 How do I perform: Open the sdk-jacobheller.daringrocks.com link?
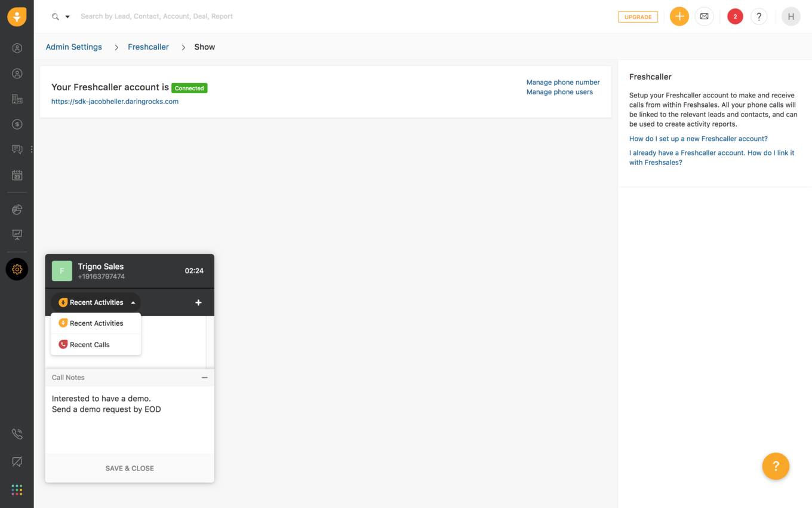point(115,102)
